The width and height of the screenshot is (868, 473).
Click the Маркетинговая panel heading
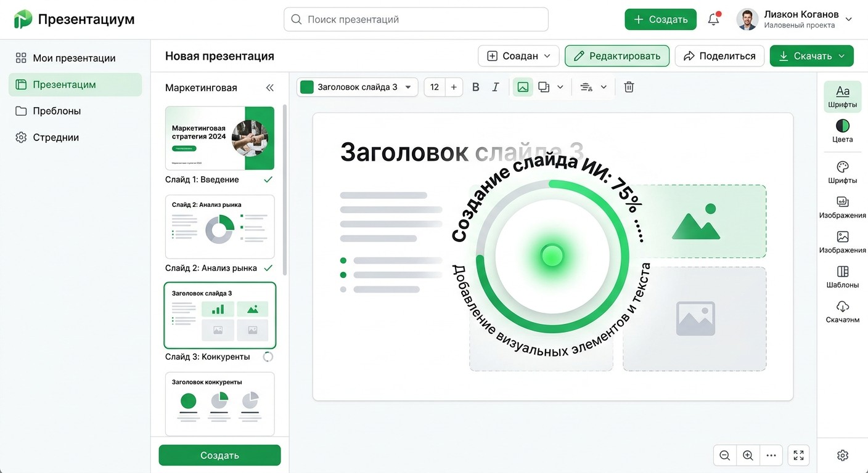[201, 87]
